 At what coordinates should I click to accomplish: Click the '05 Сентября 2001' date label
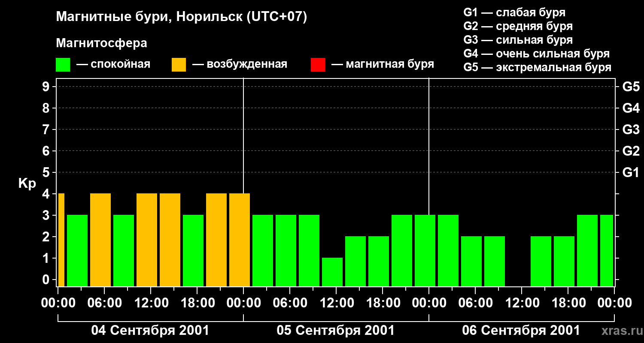[336, 331]
